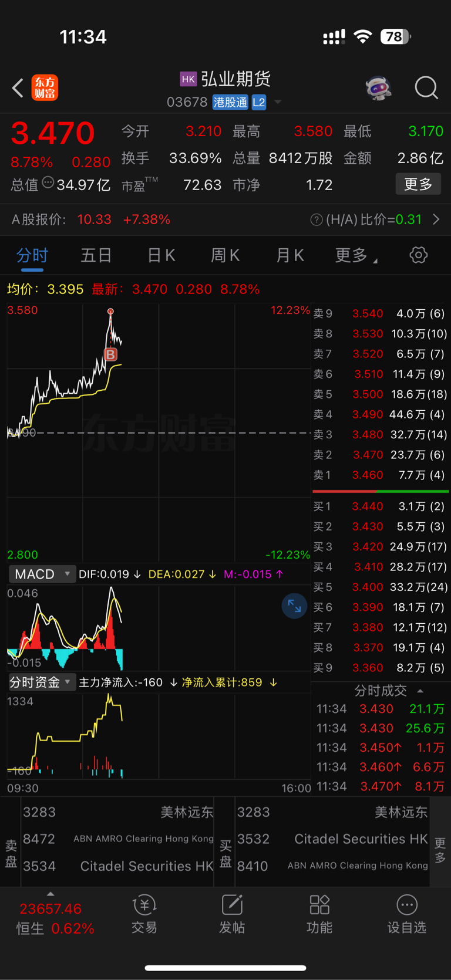
Task: Tap the 11:34 clock in status bar
Action: (x=83, y=37)
